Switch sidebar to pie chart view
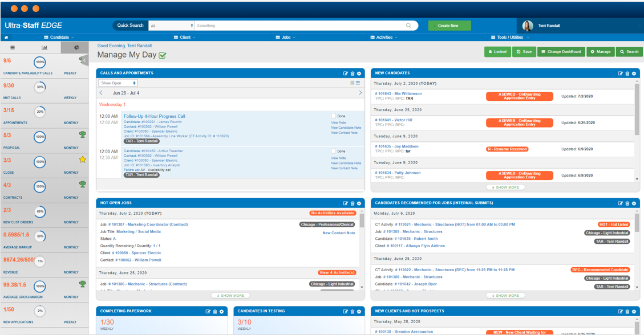The height and width of the screenshot is (335, 644). pos(76,47)
